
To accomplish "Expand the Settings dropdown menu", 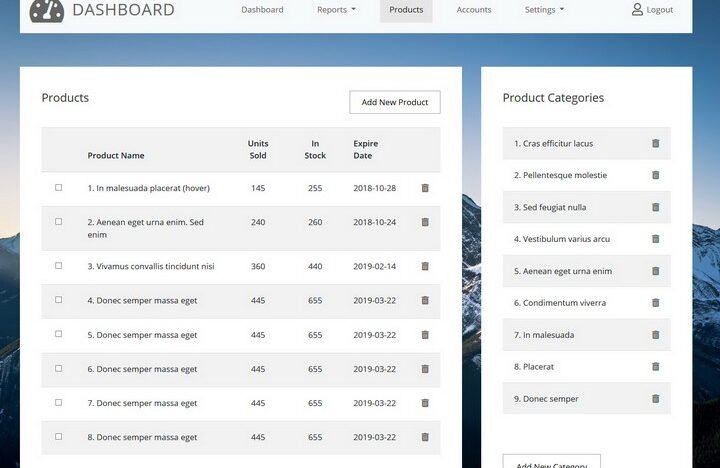I will [544, 10].
